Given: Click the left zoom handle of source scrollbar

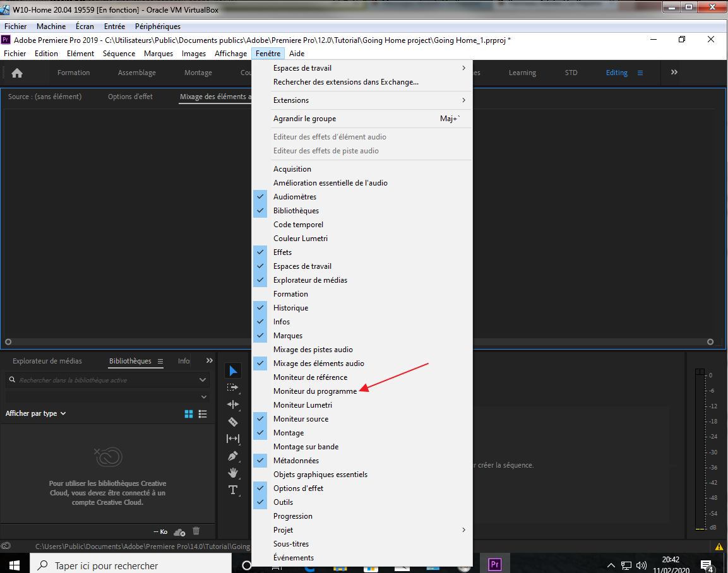Looking at the screenshot, I should (x=8, y=342).
